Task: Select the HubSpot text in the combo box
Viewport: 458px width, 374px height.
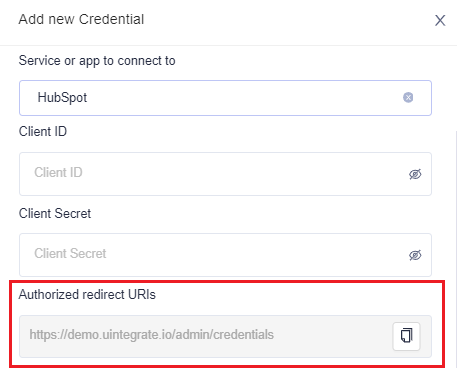Action: [62, 98]
